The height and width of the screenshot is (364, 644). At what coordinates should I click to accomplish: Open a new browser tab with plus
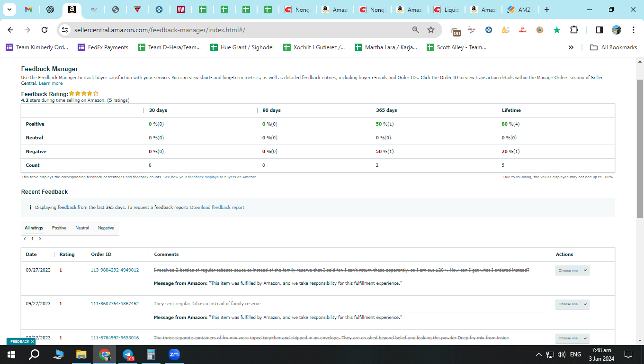coord(547,9)
